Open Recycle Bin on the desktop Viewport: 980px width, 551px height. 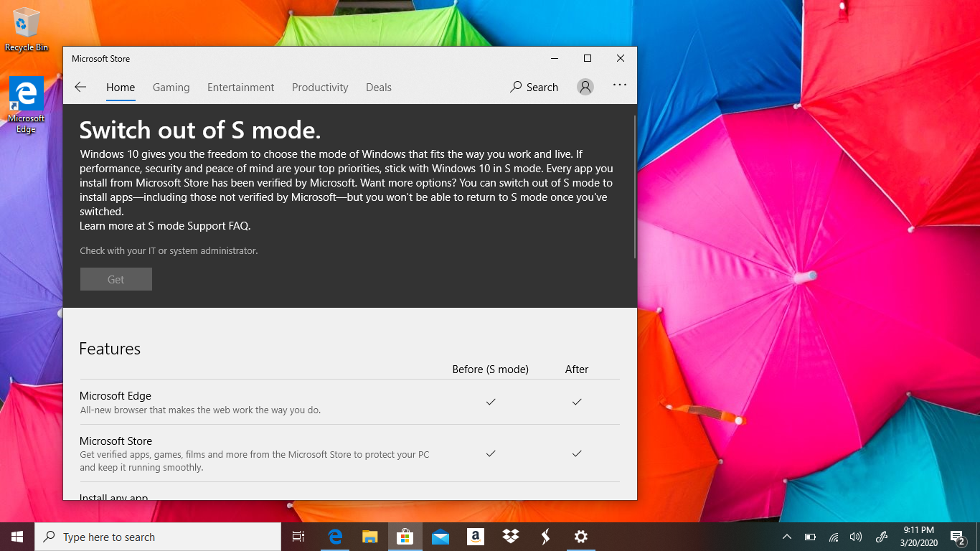27,29
